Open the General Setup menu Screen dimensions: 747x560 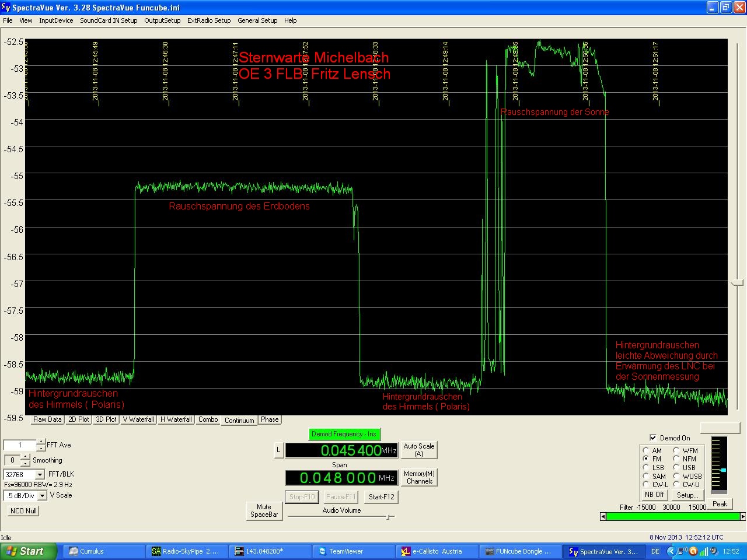257,20
